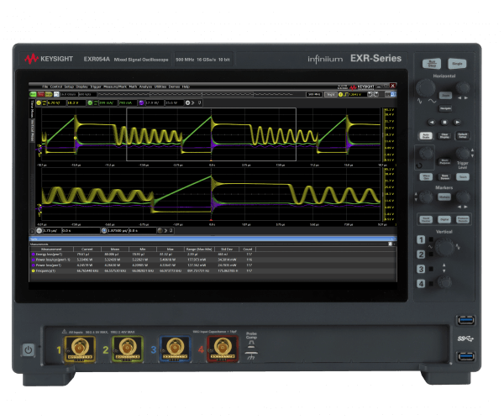Click the front-panel Zoom key
Image resolution: width=504 pixels, height=420 pixels.
(445, 96)
